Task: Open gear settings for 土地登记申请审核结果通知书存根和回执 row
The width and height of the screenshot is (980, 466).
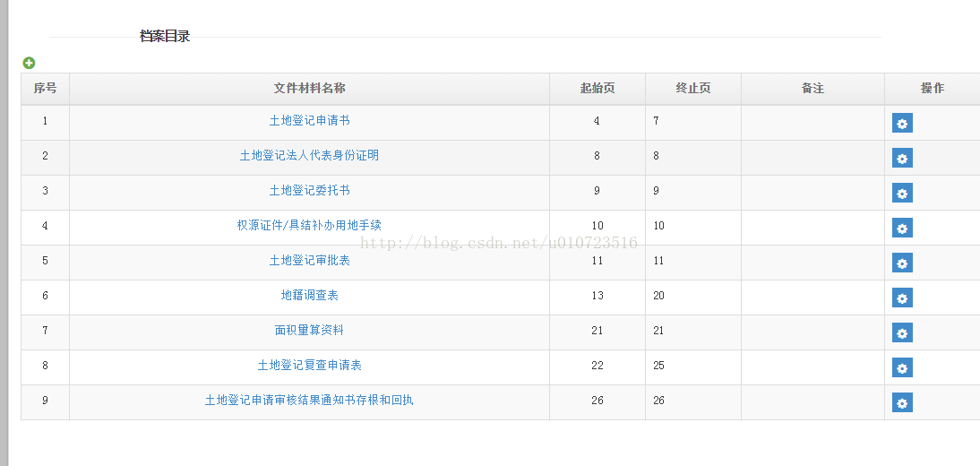Action: pyautogui.click(x=902, y=403)
